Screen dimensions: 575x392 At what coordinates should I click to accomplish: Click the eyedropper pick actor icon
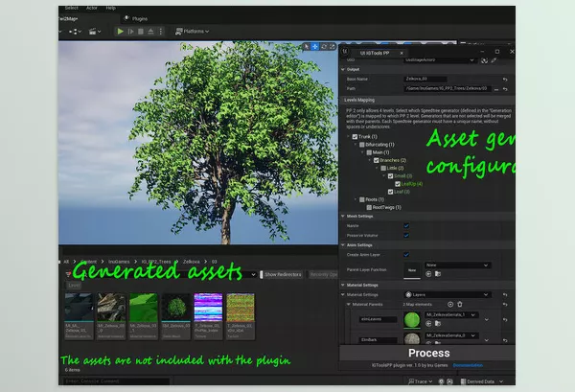(494, 60)
